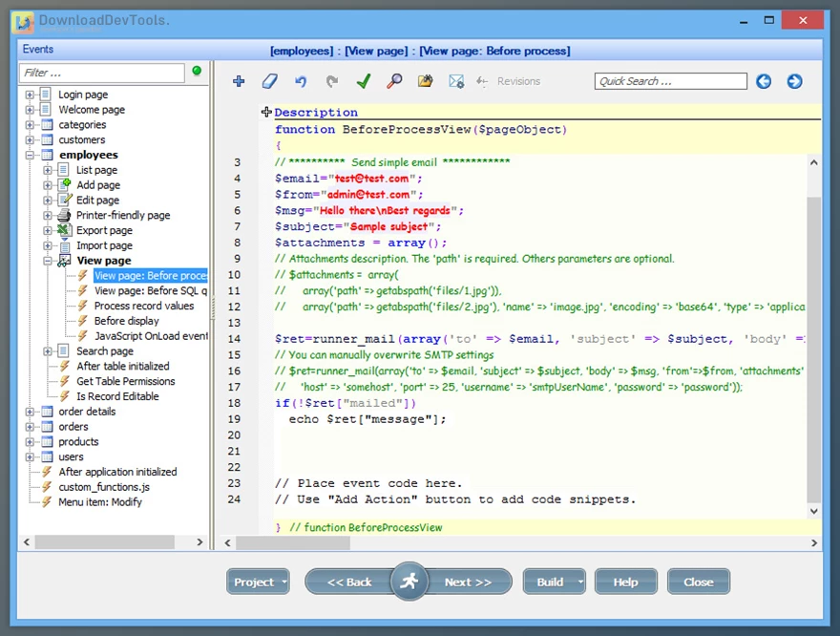The width and height of the screenshot is (840, 636).
Task: Click the green checkmark syntax check icon
Action: tap(363, 82)
